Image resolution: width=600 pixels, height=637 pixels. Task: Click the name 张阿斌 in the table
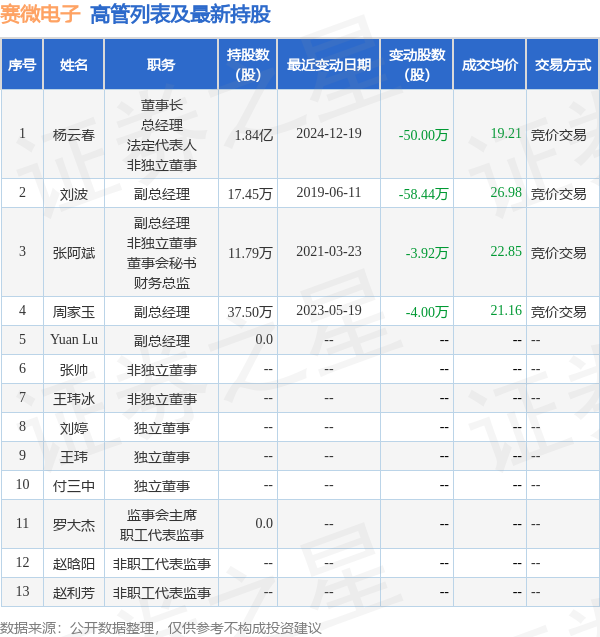coord(74,253)
